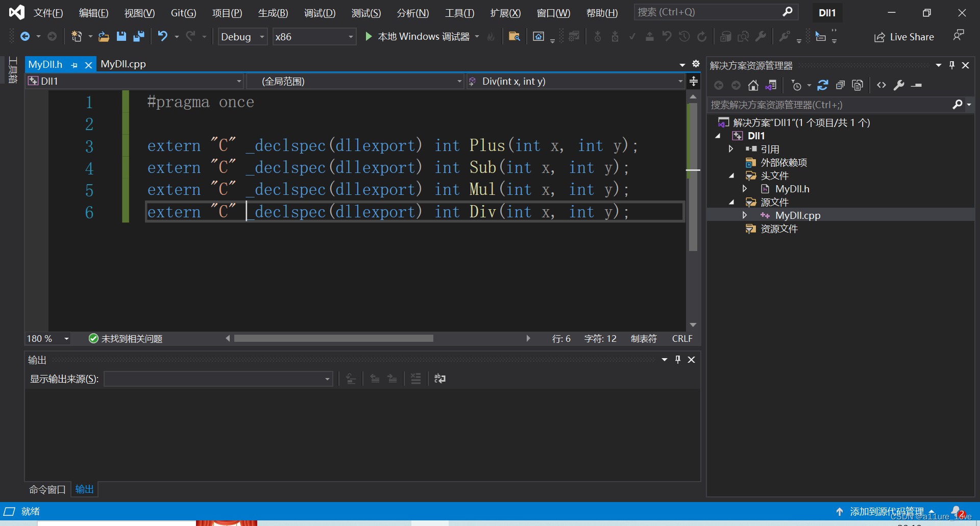Toggle Preview Selected Items in Solution Explorer

[917, 85]
